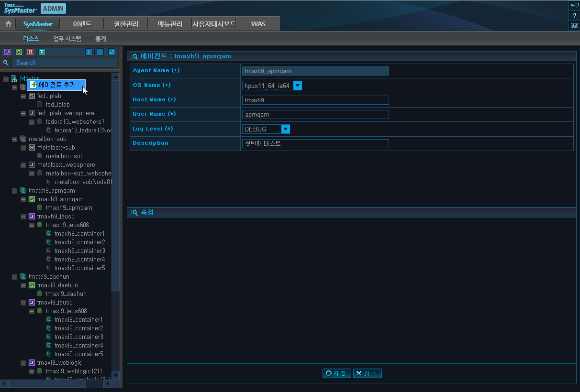This screenshot has height=392, width=580.
Task: Toggle the purple J filter icon
Action: click(x=7, y=52)
